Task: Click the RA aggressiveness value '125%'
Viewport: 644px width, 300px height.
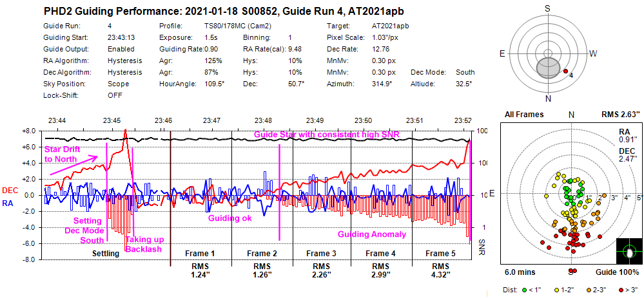Action: point(213,61)
